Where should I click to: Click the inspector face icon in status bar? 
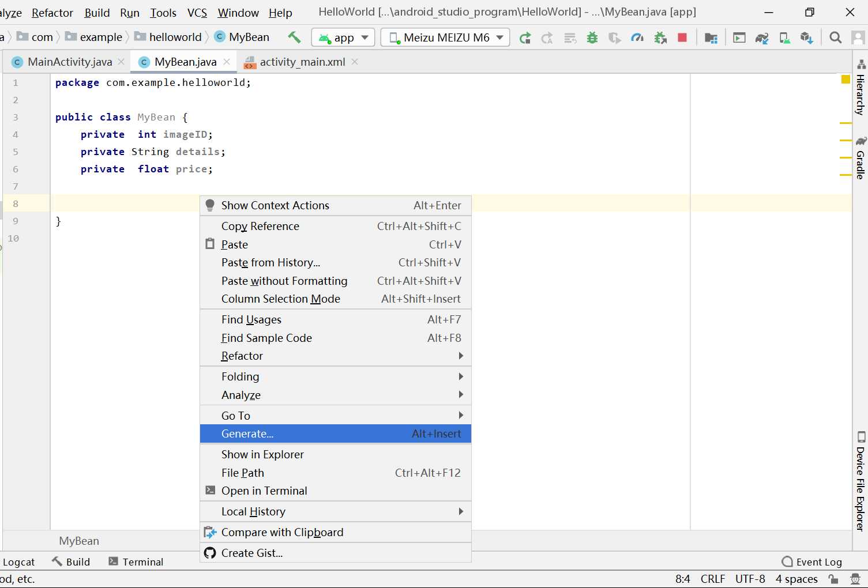856,579
